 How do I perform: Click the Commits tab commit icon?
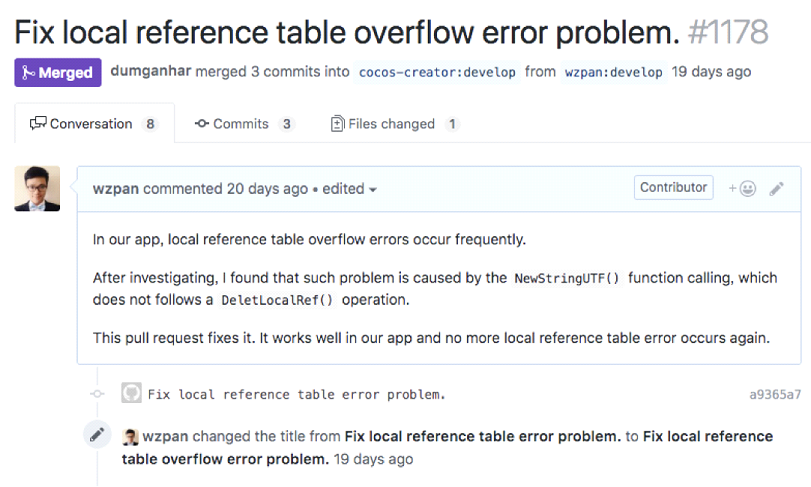point(201,124)
